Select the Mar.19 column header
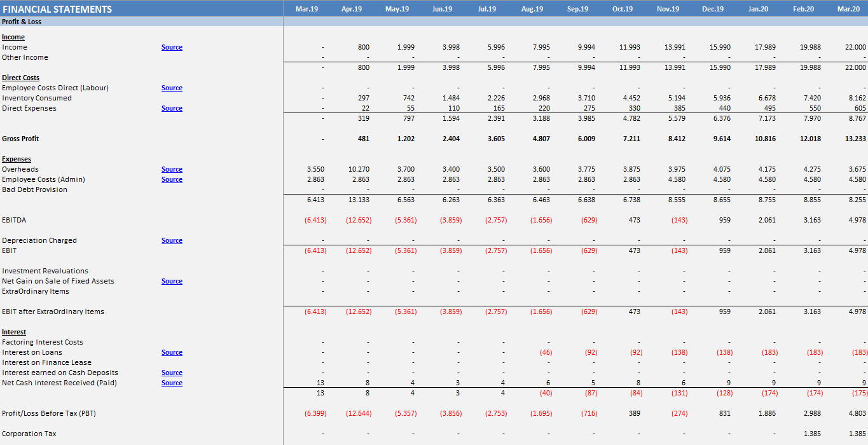 307,8
